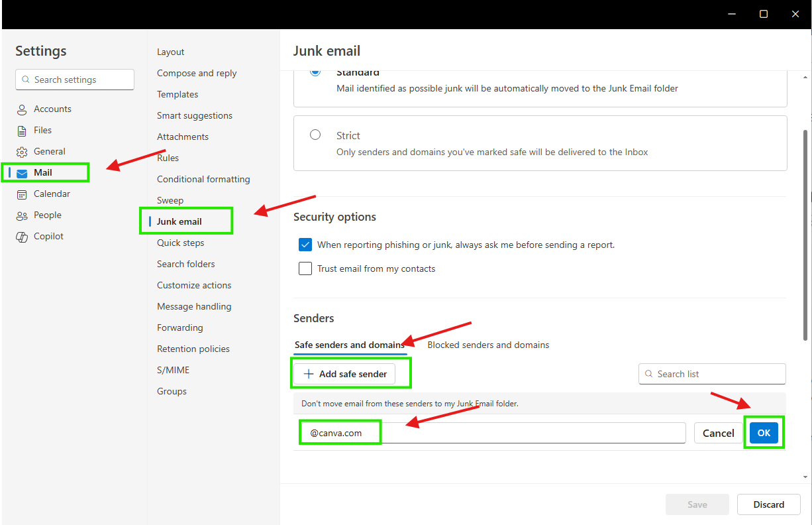Open the Groups settings page
Image resolution: width=812 pixels, height=525 pixels.
pos(172,391)
